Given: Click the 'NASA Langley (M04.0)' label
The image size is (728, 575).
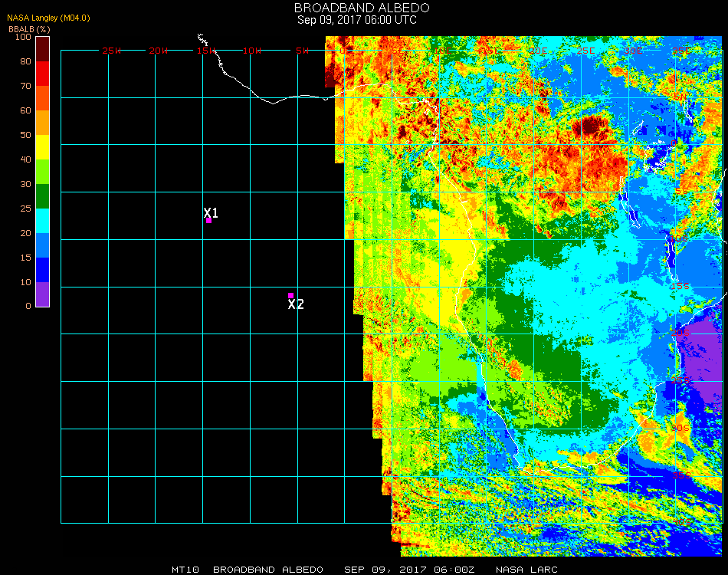Looking at the screenshot, I should coord(48,18).
